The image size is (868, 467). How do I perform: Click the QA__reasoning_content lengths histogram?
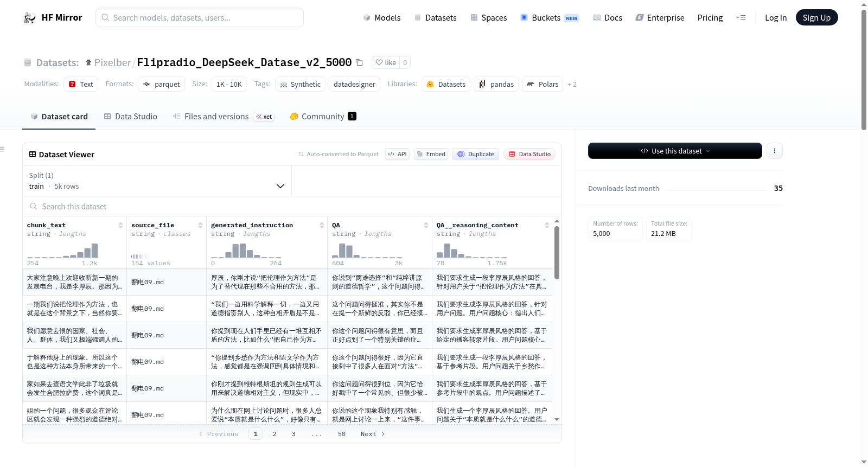[x=472, y=250]
